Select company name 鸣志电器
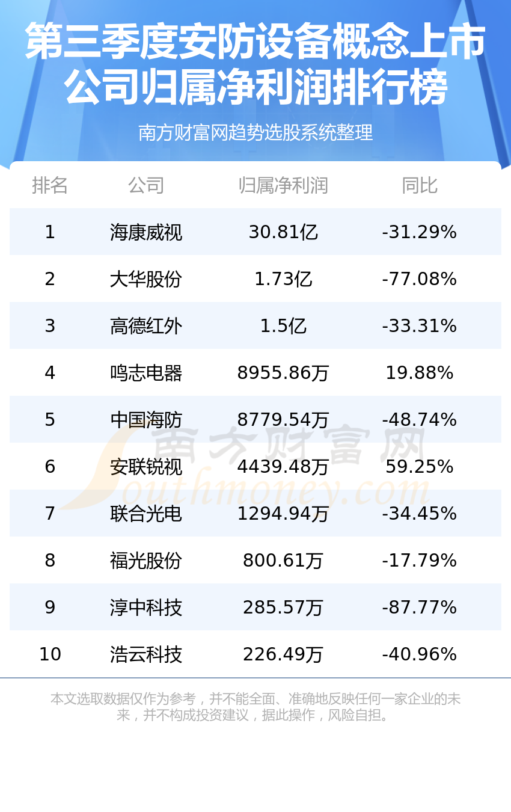511x812 pixels. click(146, 373)
